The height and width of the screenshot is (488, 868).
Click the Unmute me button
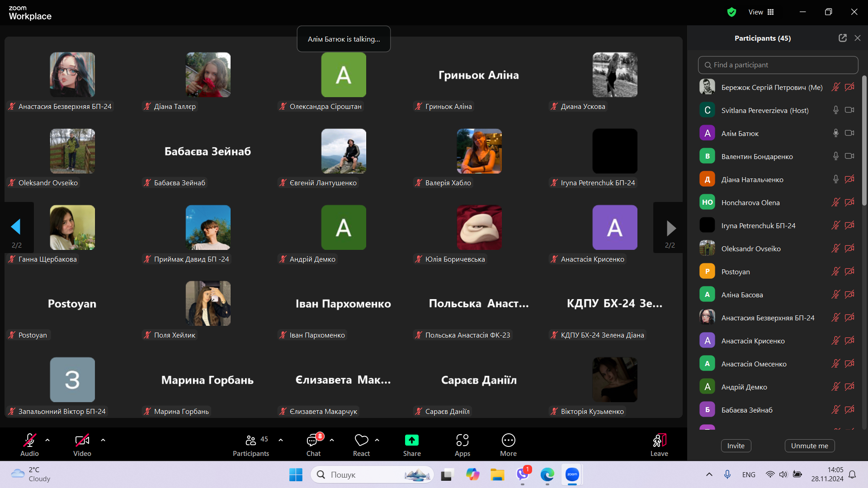point(809,446)
